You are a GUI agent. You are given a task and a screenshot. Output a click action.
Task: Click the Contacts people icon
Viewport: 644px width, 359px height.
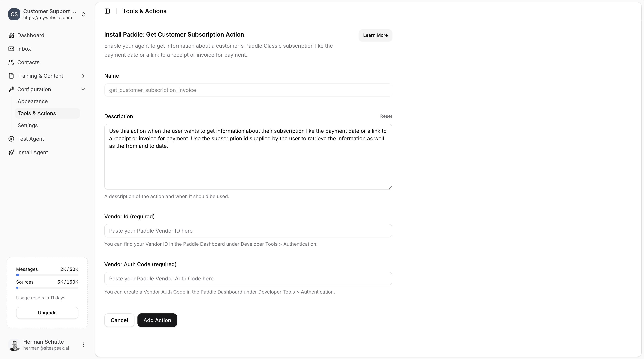tap(11, 62)
